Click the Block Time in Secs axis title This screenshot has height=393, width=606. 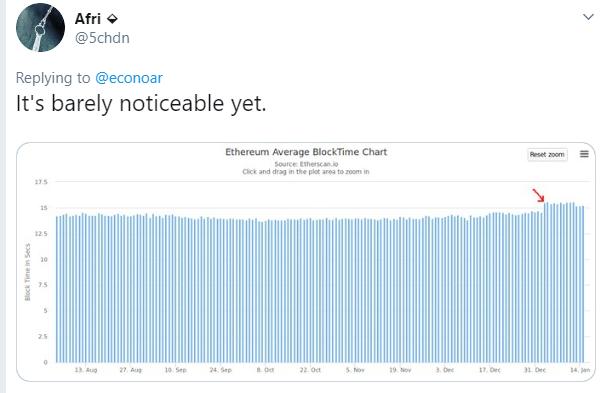[27, 272]
